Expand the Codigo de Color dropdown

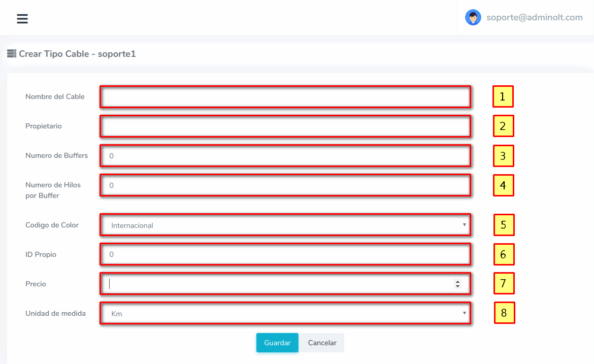point(285,225)
